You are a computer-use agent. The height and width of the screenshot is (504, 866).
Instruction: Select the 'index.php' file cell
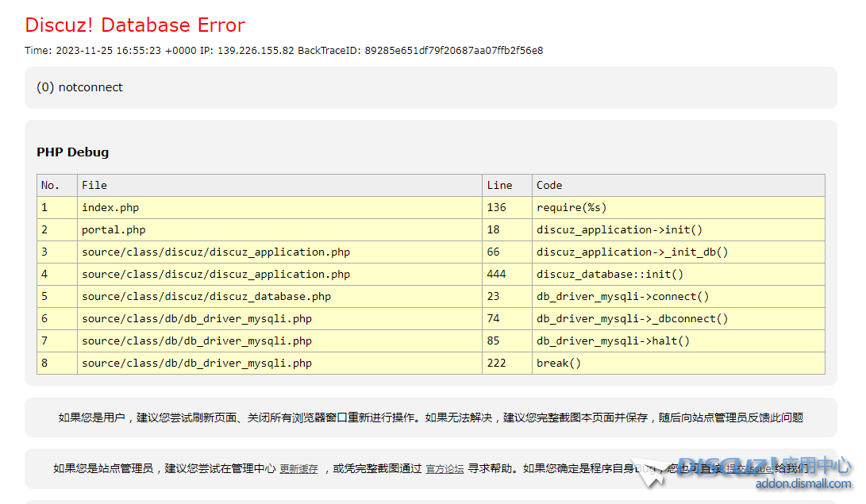pos(279,208)
